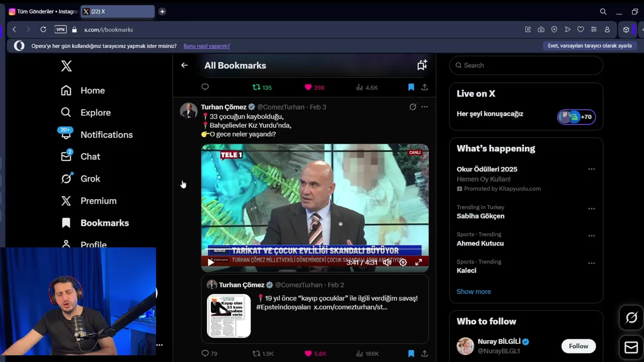Viewport: 644px width, 362px height.
Task: Open more options for Sabiha Gökçen trend
Action: pyautogui.click(x=592, y=209)
